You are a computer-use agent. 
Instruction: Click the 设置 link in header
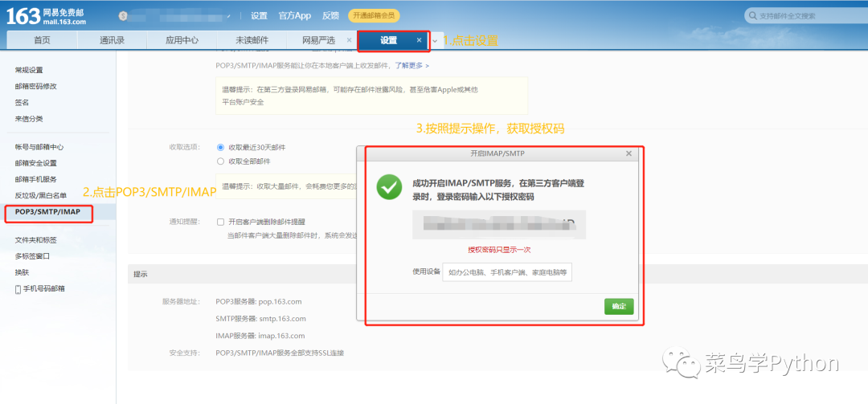(259, 16)
